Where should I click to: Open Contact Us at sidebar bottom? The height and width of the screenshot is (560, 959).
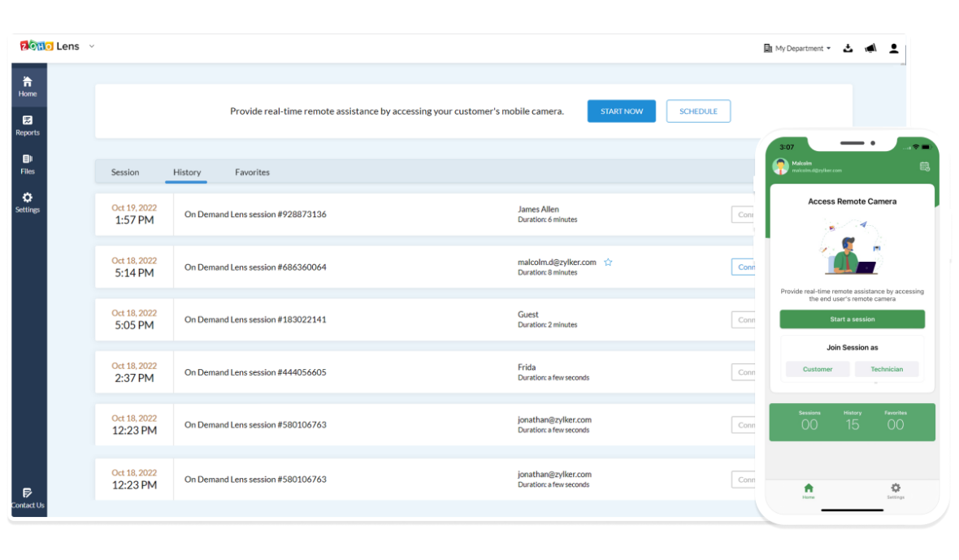pos(28,498)
